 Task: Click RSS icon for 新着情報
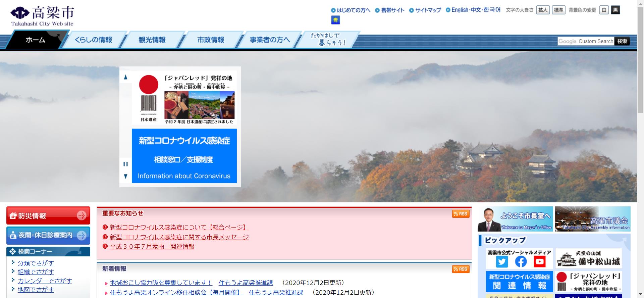[461, 269]
